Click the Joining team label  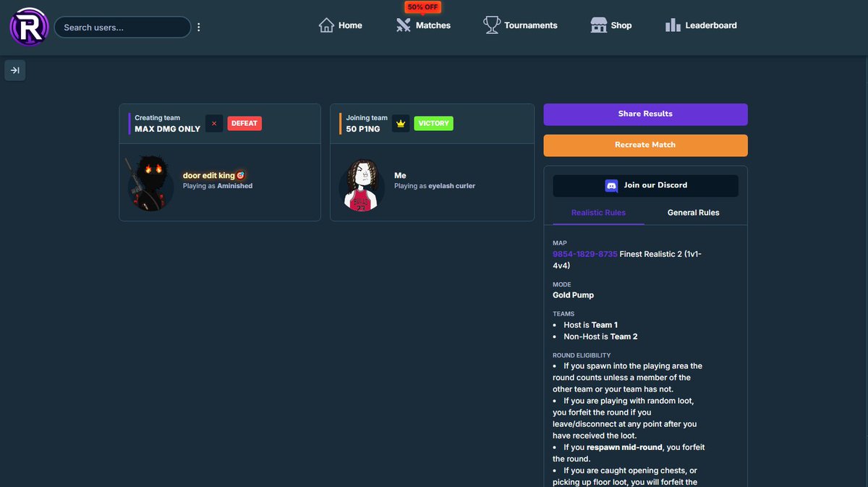point(367,118)
